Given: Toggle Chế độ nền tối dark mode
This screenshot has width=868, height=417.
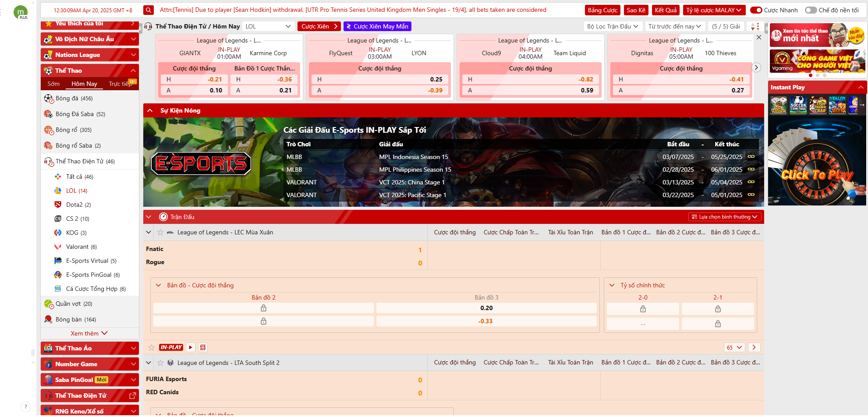Looking at the screenshot, I should [811, 10].
